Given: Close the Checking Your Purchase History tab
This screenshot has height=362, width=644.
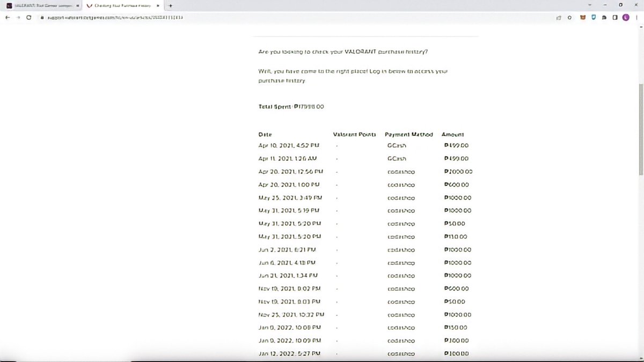Looking at the screenshot, I should pyautogui.click(x=158, y=5).
